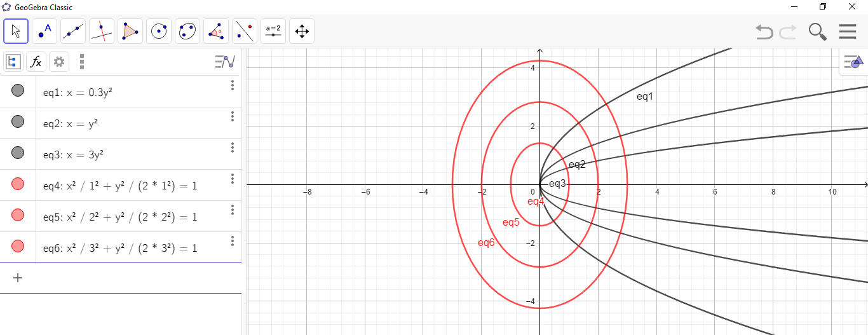
Task: Open the three-dot menu for eq1
Action: 233,85
